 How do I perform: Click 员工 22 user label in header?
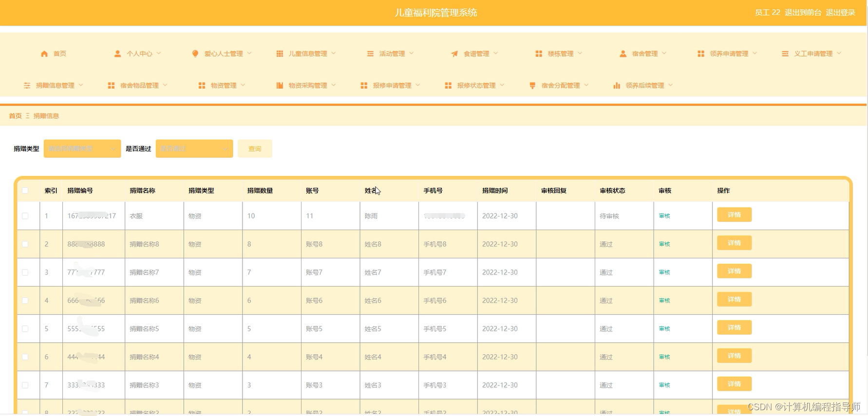pos(768,13)
